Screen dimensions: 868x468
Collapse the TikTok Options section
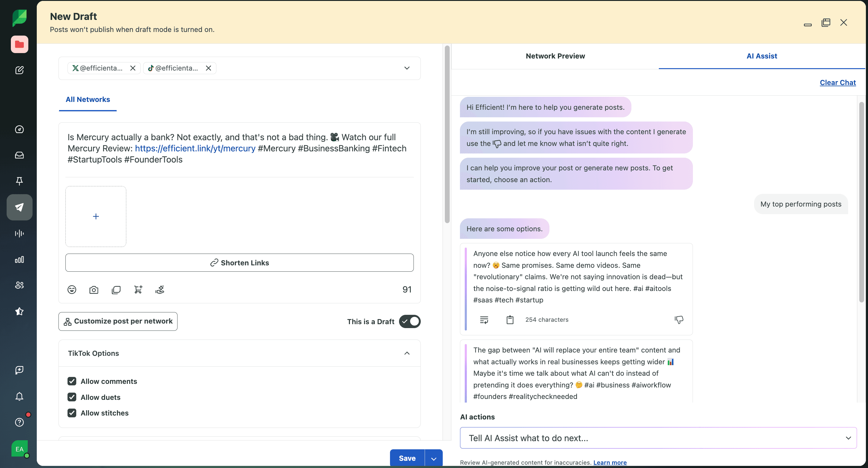[x=407, y=353]
